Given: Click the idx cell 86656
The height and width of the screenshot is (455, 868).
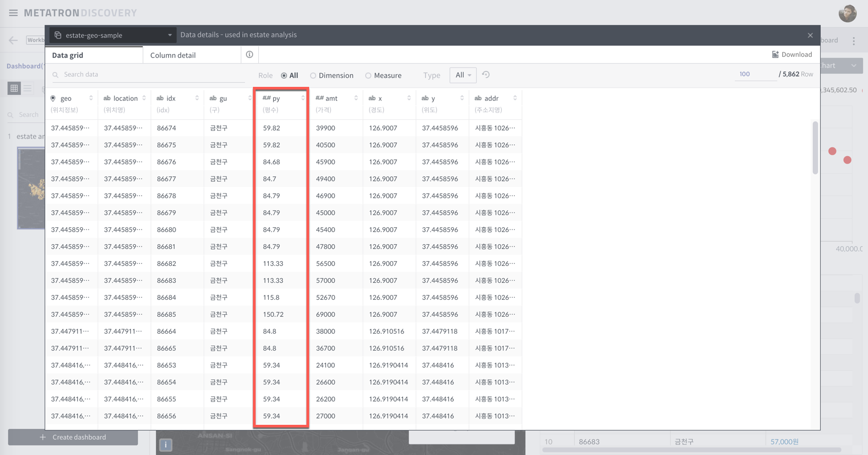Looking at the screenshot, I should (166, 416).
